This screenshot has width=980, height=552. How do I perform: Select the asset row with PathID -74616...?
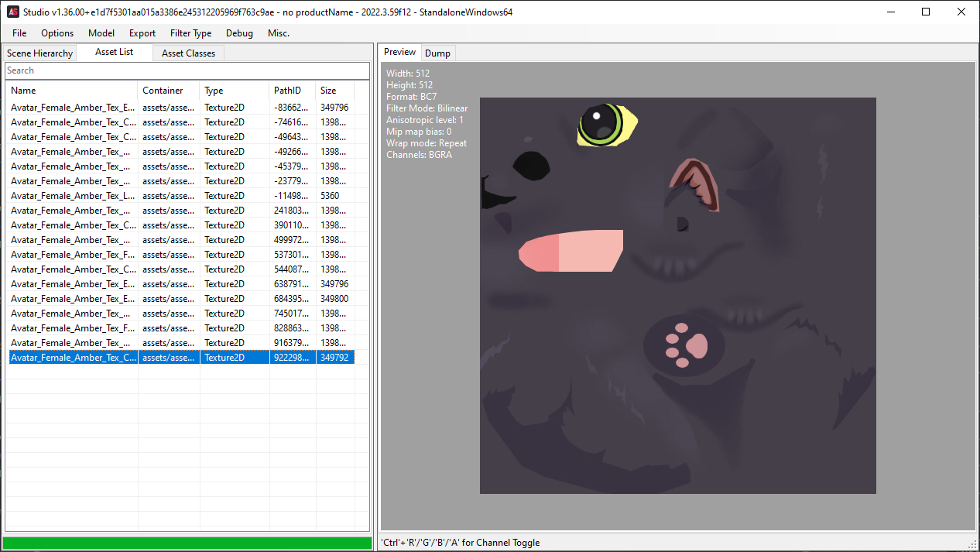(x=181, y=122)
